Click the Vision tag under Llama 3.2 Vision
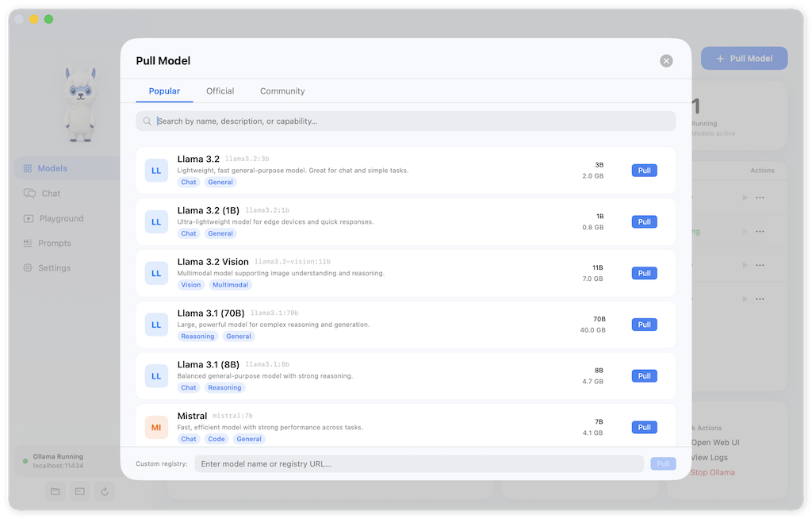Viewport: 812px width, 519px height. (x=190, y=285)
